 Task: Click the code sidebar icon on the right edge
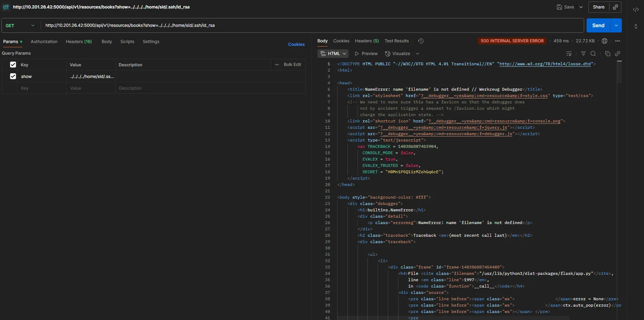(636, 10)
